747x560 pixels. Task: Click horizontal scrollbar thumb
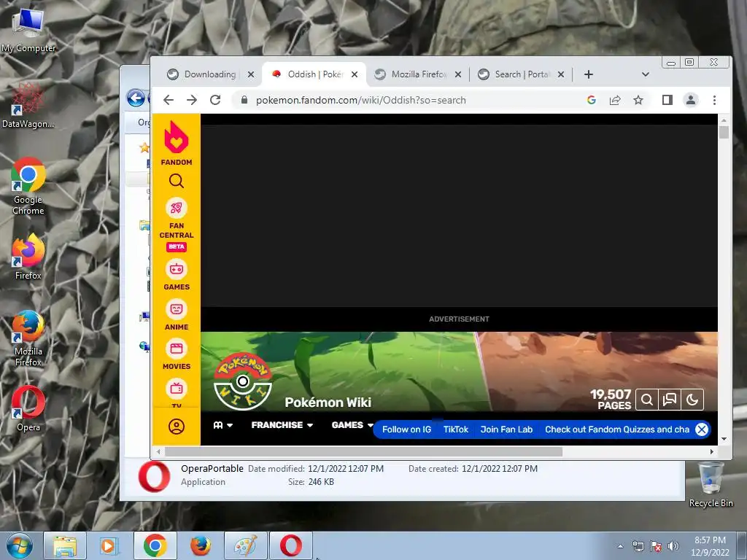coord(363,451)
